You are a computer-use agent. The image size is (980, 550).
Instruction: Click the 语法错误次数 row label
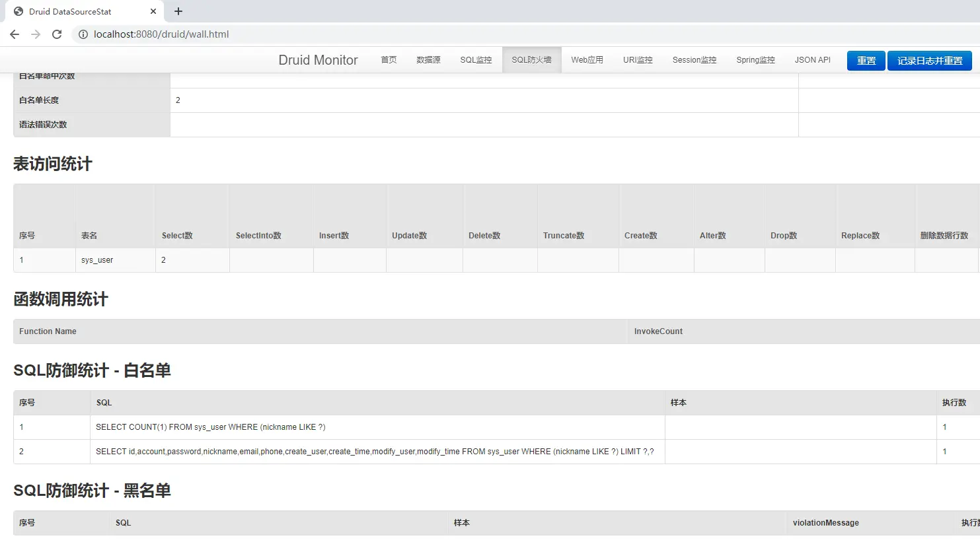click(43, 125)
